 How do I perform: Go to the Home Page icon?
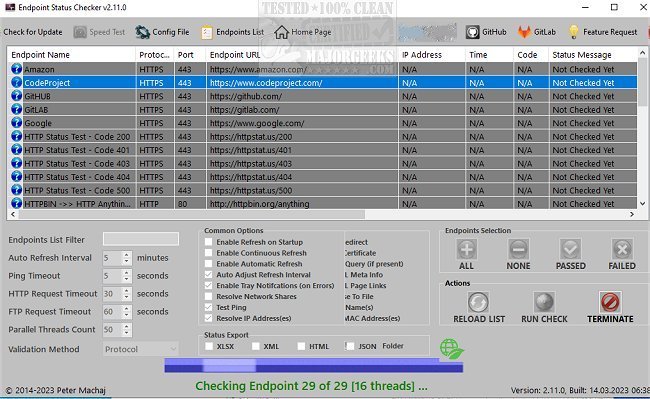coord(281,32)
